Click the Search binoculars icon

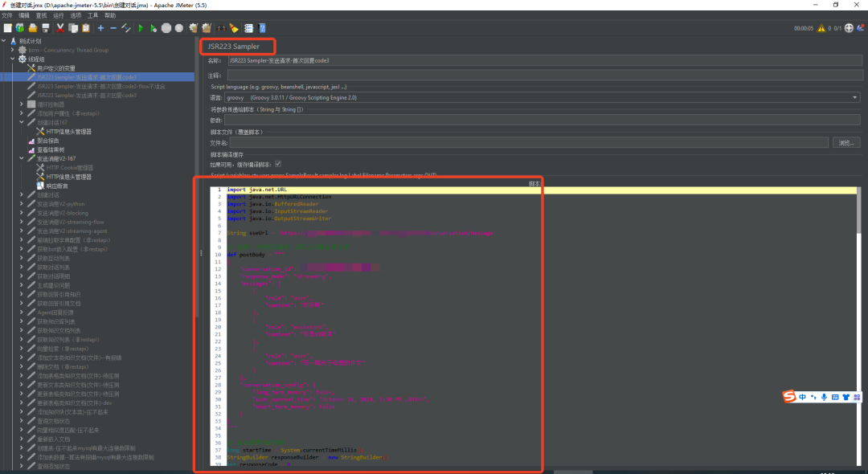coord(222,28)
